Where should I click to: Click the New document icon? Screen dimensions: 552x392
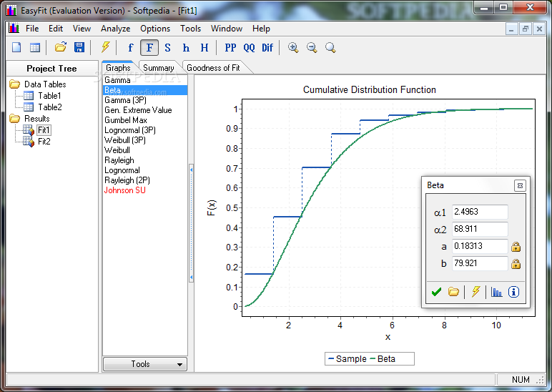pyautogui.click(x=16, y=47)
